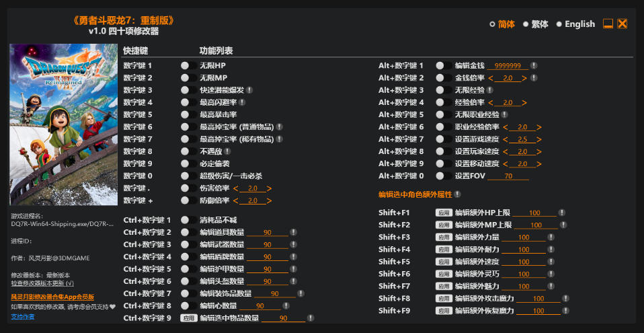Click info icon after 编辑心数量 field

pos(286,306)
